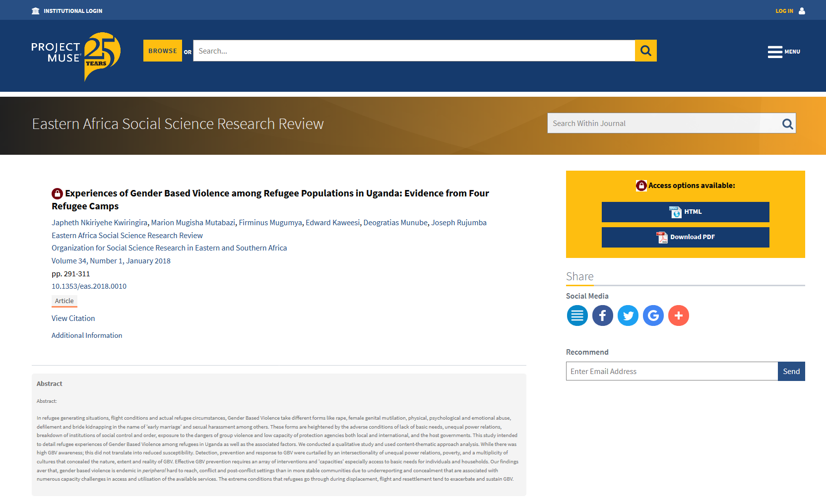Expand Additional Information section

(87, 335)
